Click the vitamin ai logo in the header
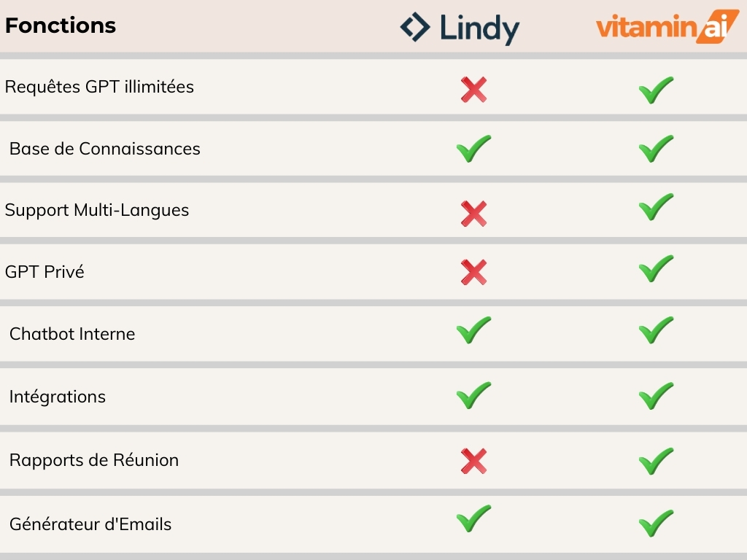 click(667, 27)
